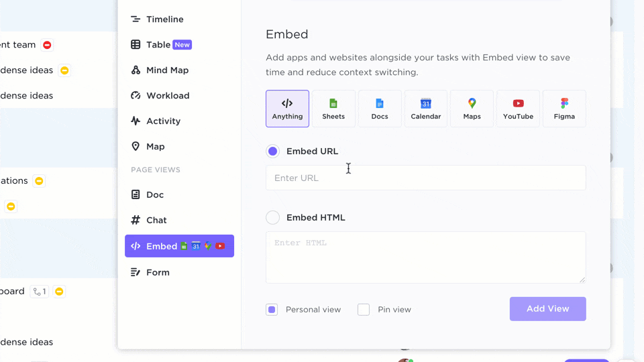
Task: Select the Sheets embed icon
Action: (x=333, y=109)
